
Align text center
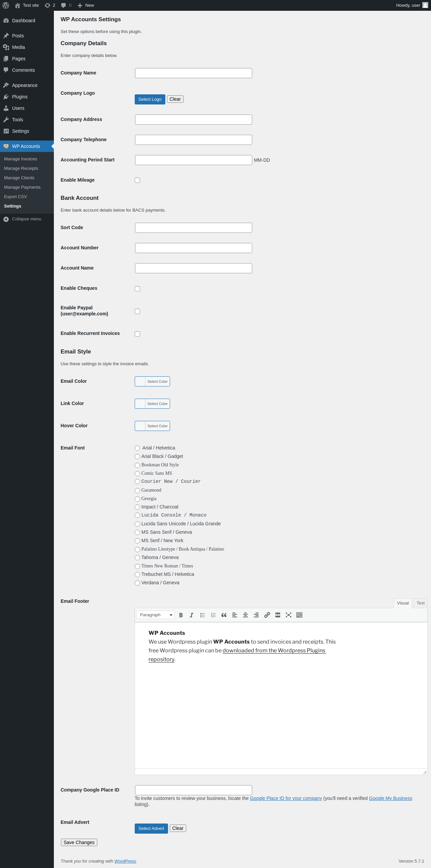(245, 615)
